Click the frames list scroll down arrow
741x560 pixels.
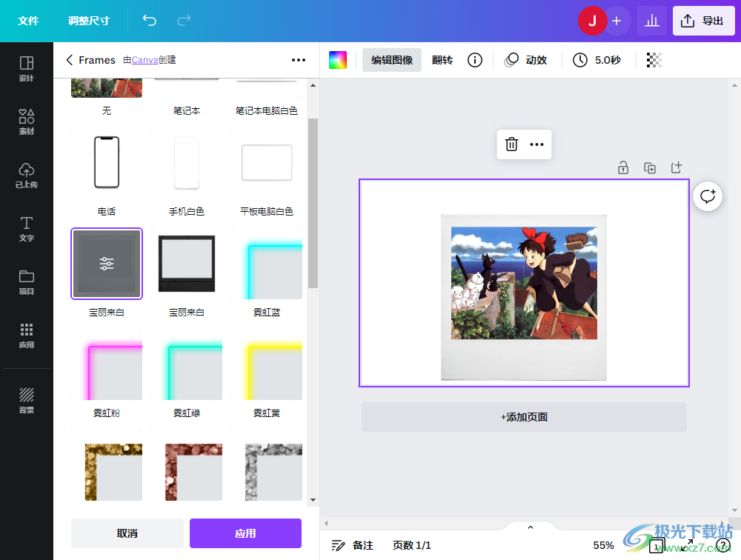(x=313, y=500)
